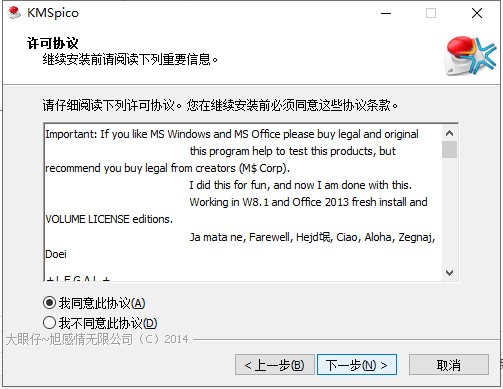Click the license scrollbar thumb
The height and width of the screenshot is (389, 503).
pos(449,149)
